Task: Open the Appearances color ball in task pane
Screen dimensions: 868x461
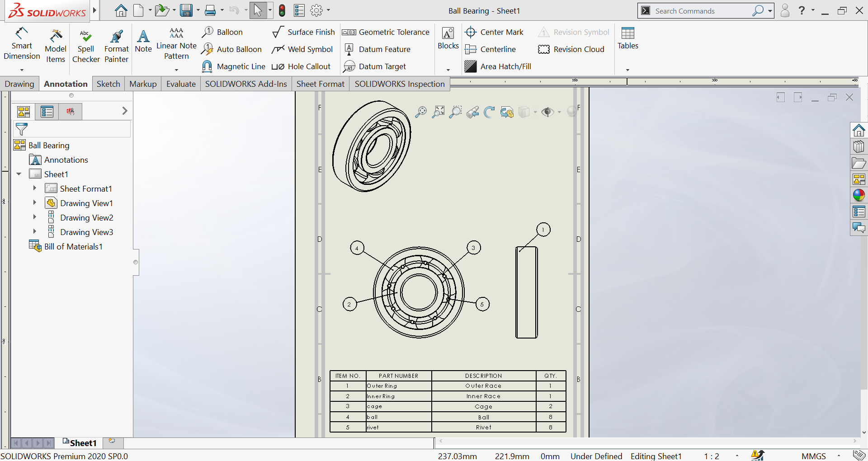Action: (859, 195)
